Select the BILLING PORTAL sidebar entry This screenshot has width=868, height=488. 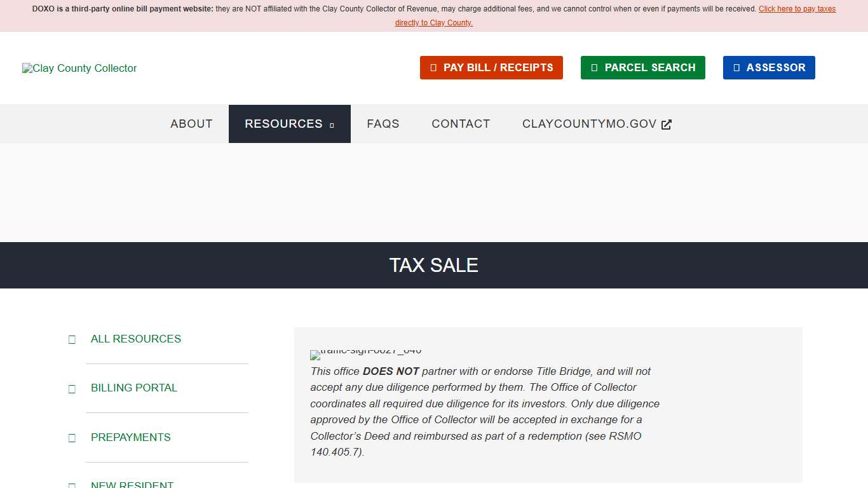(x=133, y=388)
